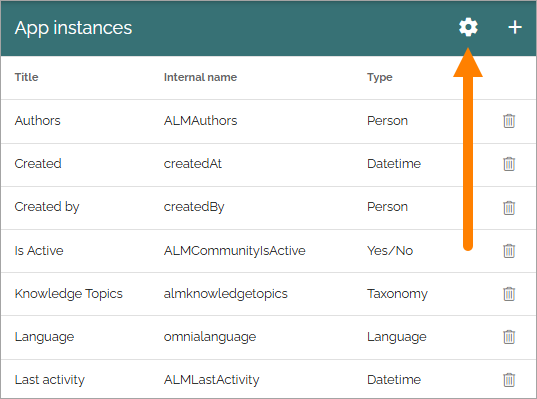Select the createdAt internal name
Image resolution: width=537 pixels, height=399 pixels.
(192, 164)
